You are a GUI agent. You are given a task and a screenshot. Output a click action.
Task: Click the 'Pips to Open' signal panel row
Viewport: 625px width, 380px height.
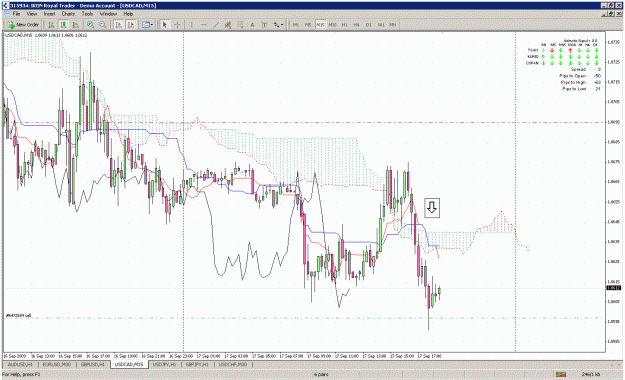[580, 76]
